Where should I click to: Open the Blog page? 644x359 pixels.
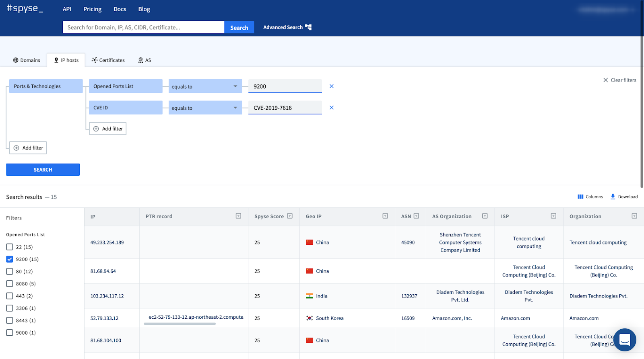click(144, 9)
